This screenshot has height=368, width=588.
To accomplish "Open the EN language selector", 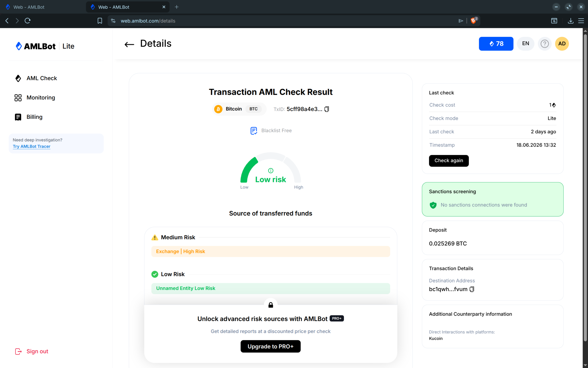I will (x=525, y=44).
